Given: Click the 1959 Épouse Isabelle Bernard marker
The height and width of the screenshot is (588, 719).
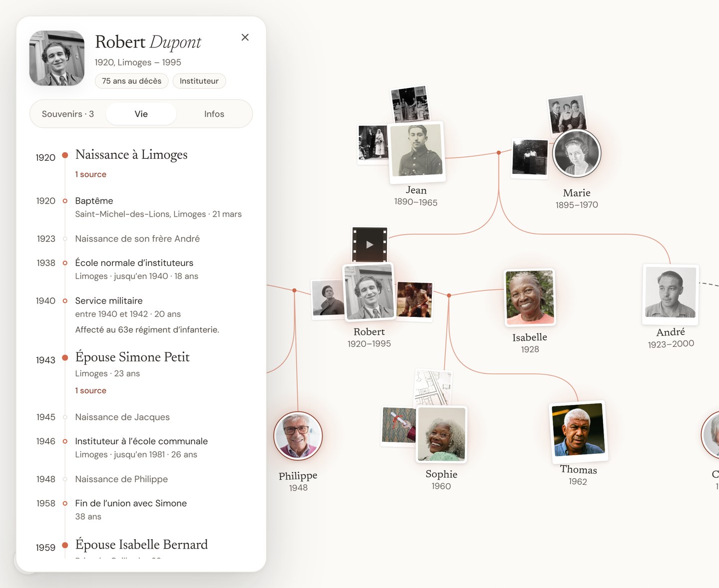Looking at the screenshot, I should coord(65,545).
